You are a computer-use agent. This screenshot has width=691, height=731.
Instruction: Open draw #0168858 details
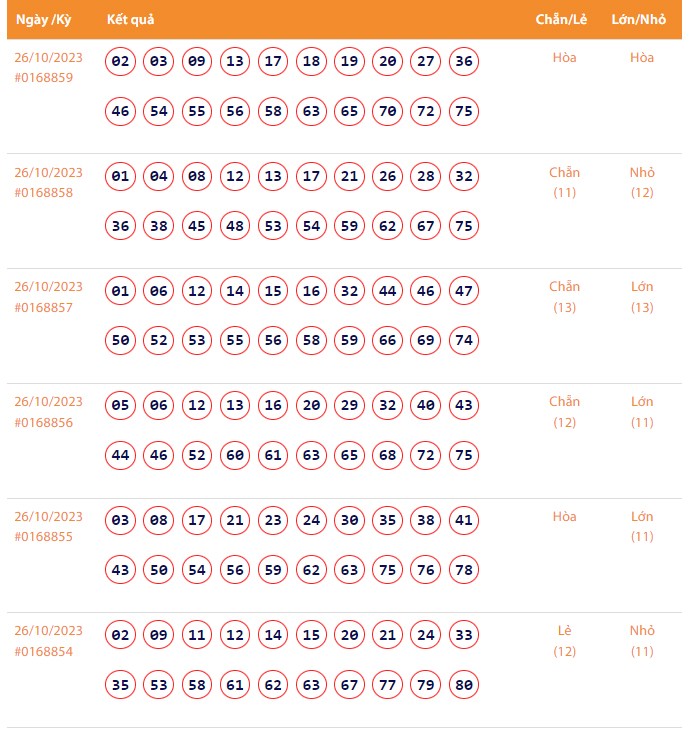(43, 193)
